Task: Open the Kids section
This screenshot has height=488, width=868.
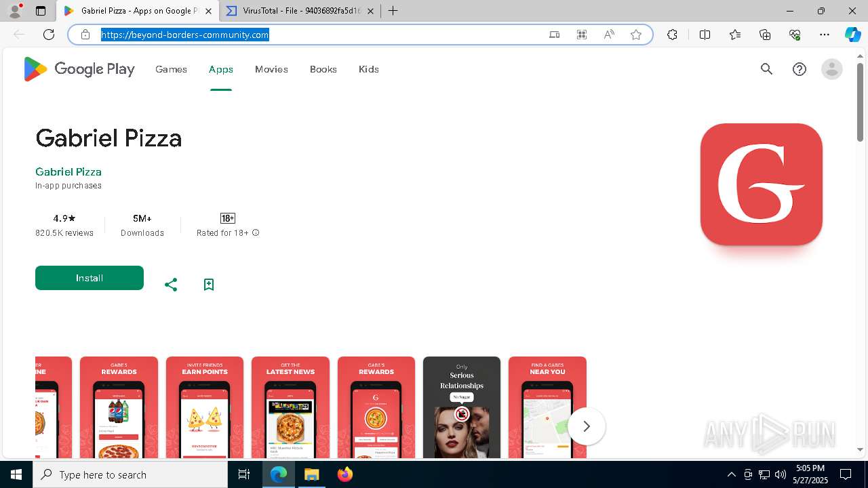Action: [x=369, y=69]
